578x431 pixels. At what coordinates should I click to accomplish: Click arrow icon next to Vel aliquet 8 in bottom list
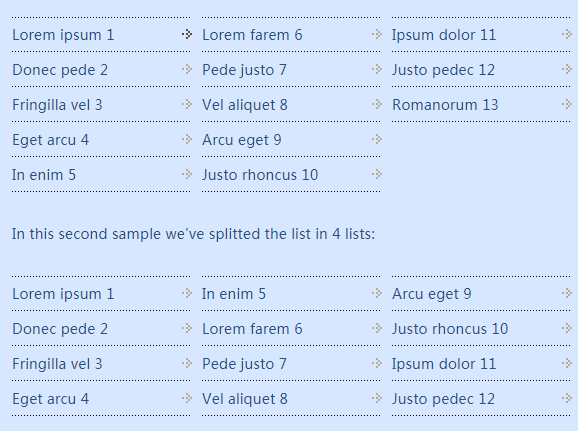tap(377, 398)
